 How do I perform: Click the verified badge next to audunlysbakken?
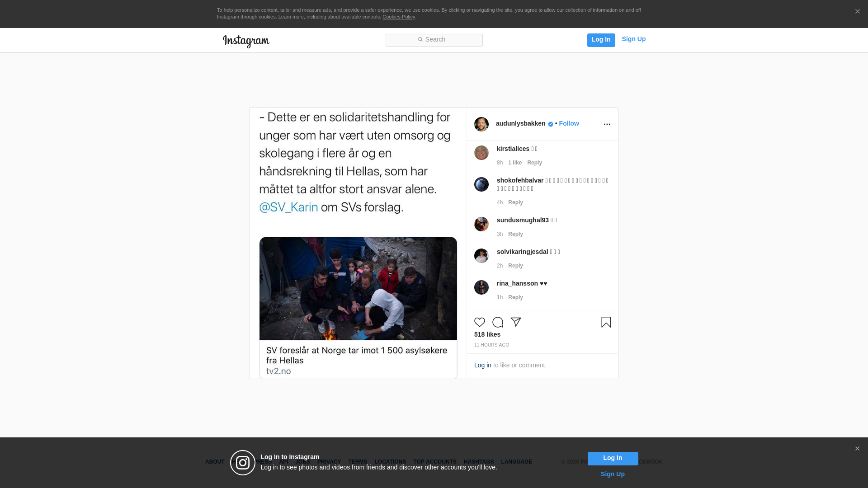pos(551,124)
